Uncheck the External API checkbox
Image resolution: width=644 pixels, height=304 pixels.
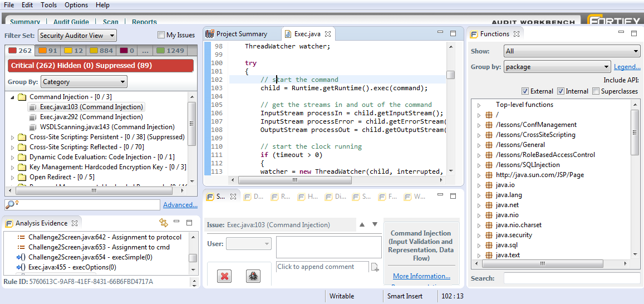525,91
